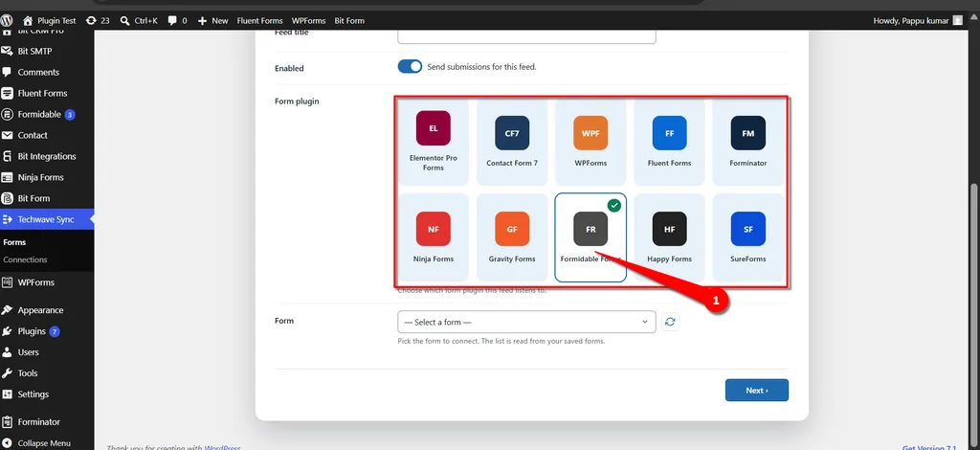This screenshot has width=980, height=450.
Task: Click the refresh forms list icon
Action: (x=670, y=322)
